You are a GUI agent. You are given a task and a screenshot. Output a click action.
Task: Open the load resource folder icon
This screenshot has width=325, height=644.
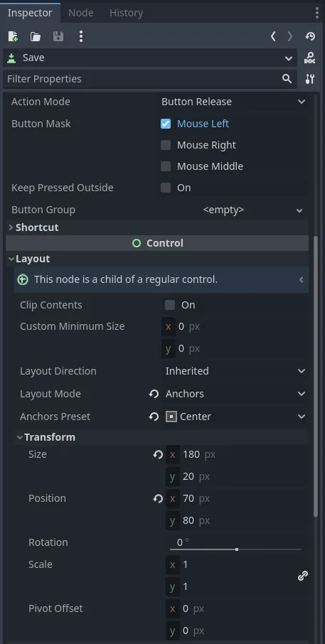coord(36,36)
